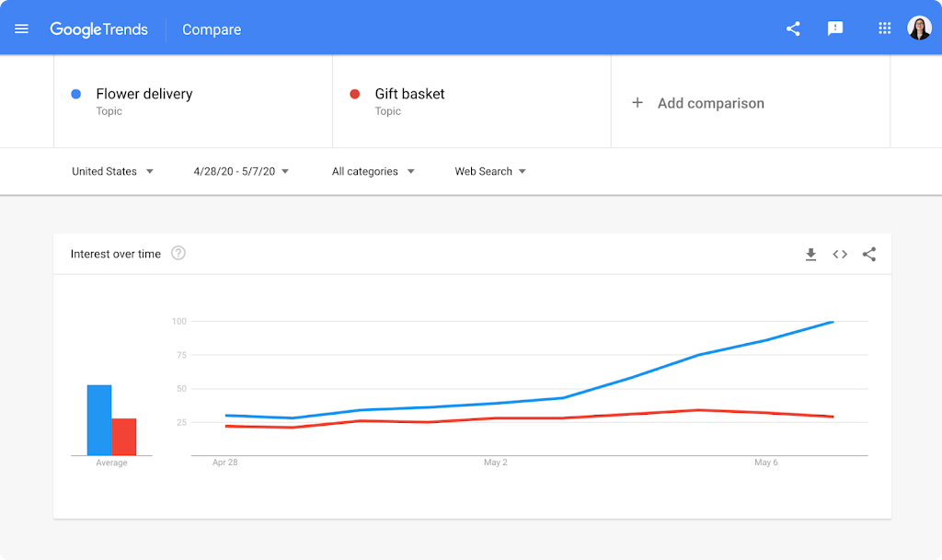Viewport: 942px width, 560px height.
Task: Edit the Gift basket search term
Action: 409,94
